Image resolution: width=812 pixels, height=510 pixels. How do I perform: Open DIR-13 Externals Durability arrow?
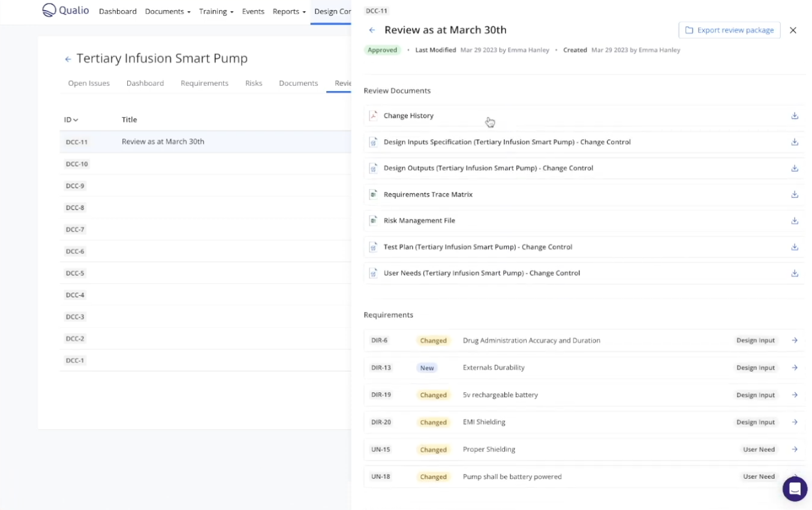(x=794, y=368)
